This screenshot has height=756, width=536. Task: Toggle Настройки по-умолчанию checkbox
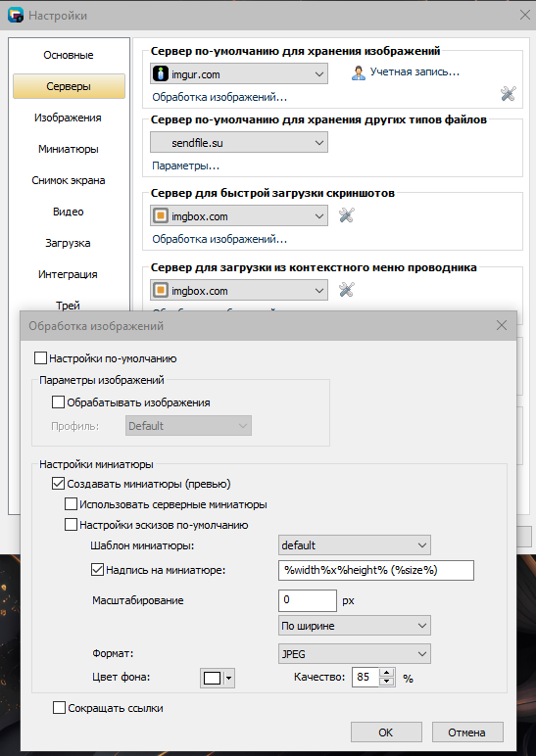[40, 358]
